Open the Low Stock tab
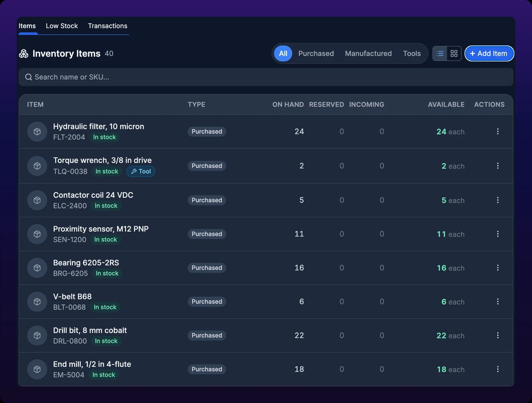 62,26
